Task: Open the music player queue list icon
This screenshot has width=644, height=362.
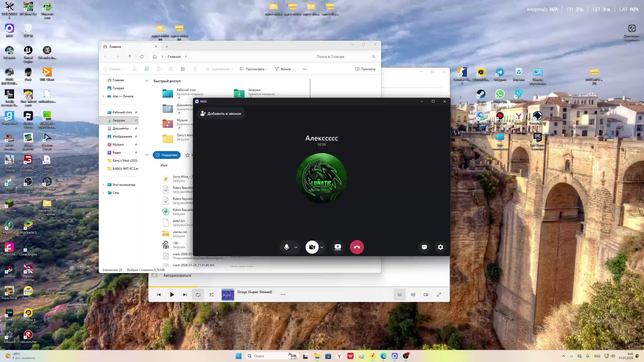Action: pos(399,295)
